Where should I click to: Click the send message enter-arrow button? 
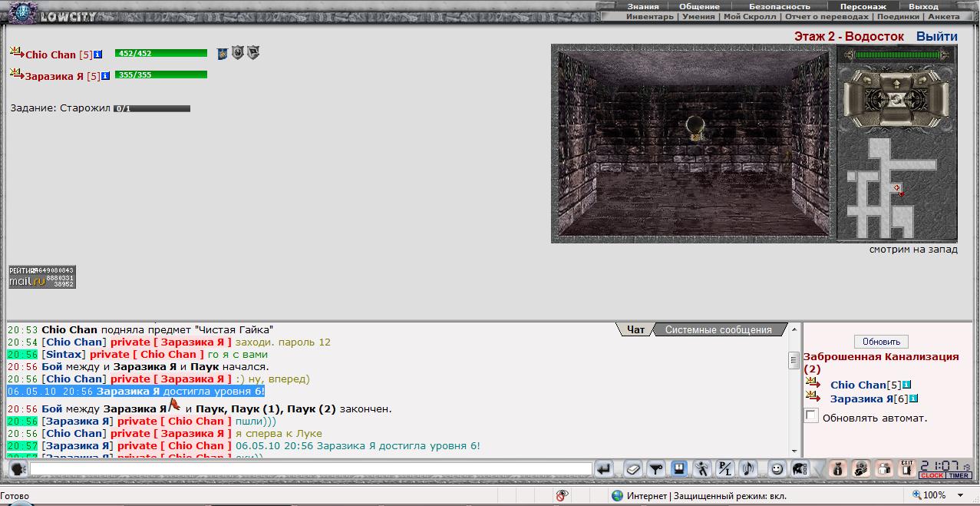coord(605,468)
